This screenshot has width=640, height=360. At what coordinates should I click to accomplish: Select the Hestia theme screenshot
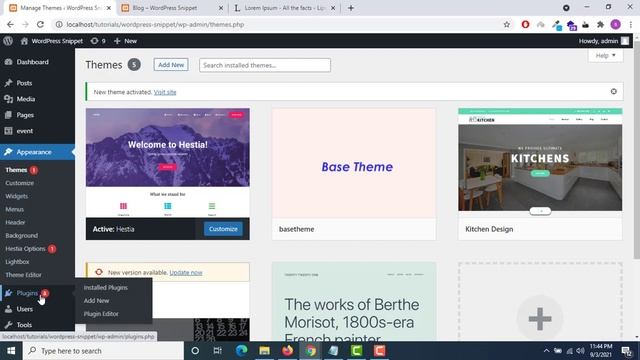tap(168, 163)
